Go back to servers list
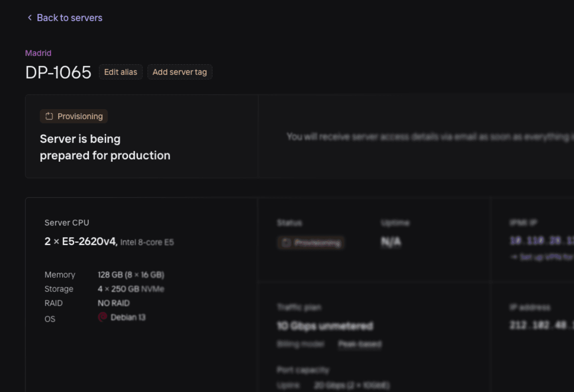Screen dimensions: 574x392 point(69,18)
